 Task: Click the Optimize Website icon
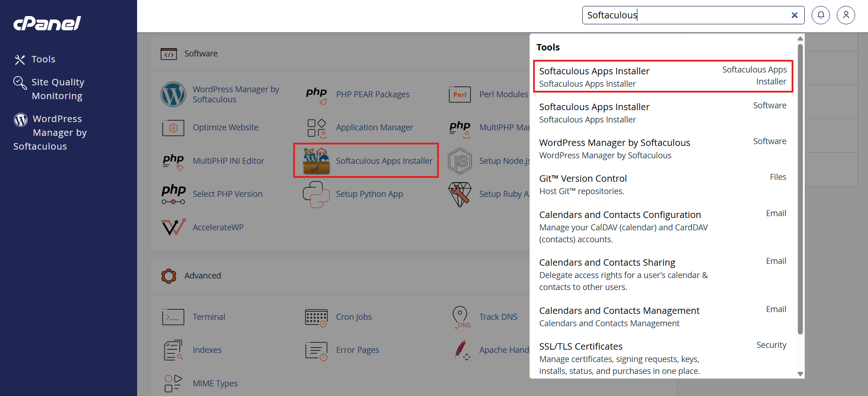173,128
